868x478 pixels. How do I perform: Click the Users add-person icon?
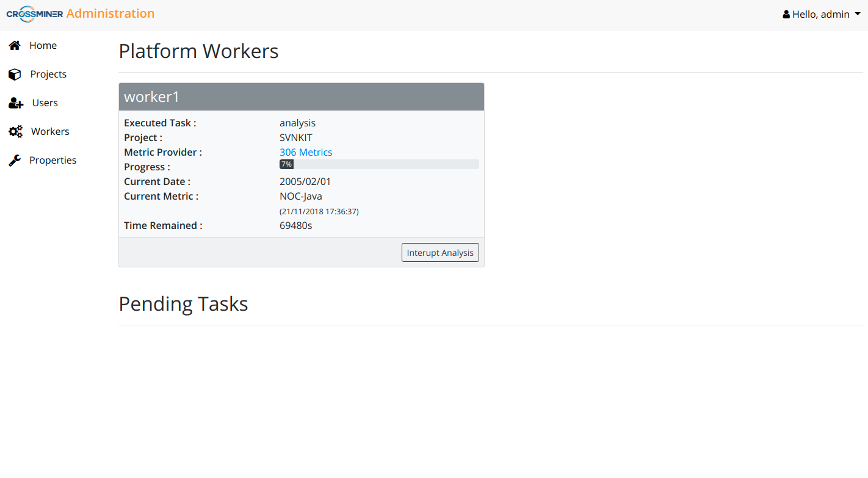(16, 103)
